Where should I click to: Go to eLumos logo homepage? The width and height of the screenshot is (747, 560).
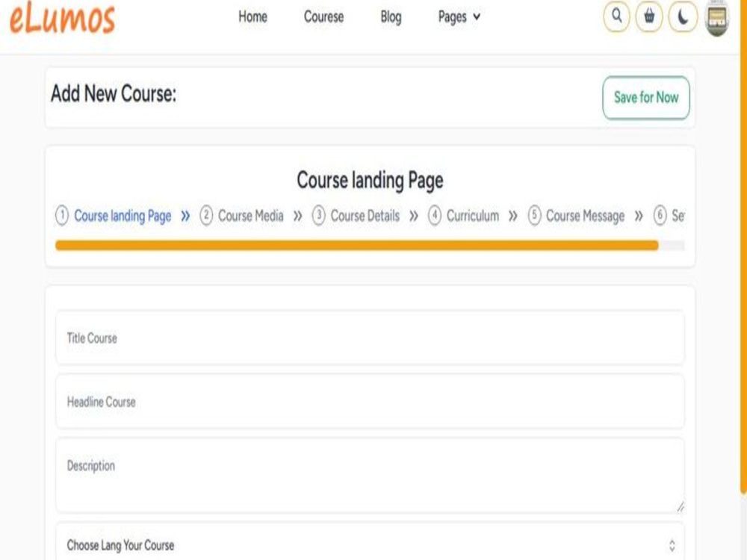point(63,19)
